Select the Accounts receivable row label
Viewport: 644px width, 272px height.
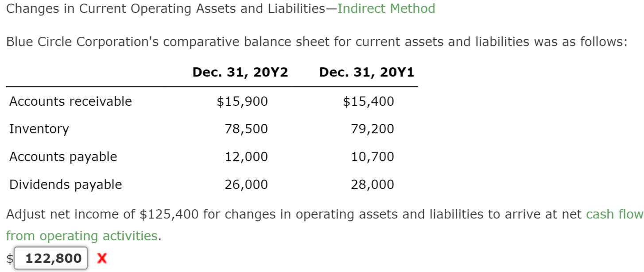[x=70, y=101]
